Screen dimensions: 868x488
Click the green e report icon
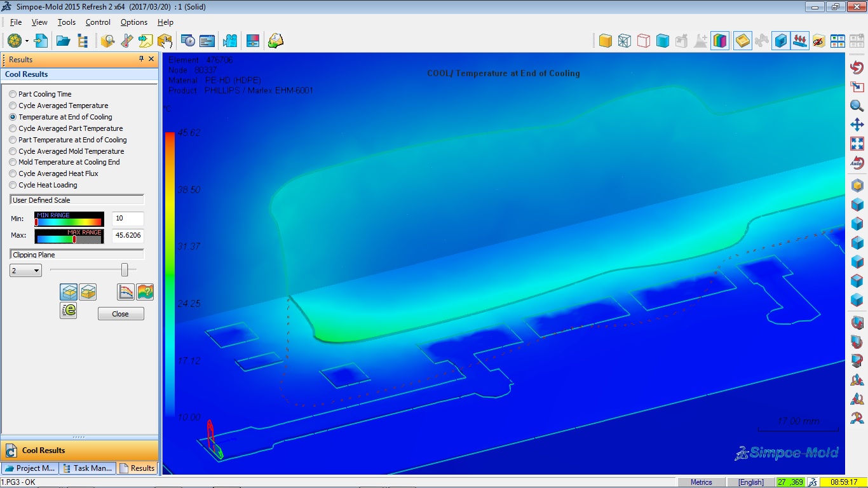(x=69, y=310)
